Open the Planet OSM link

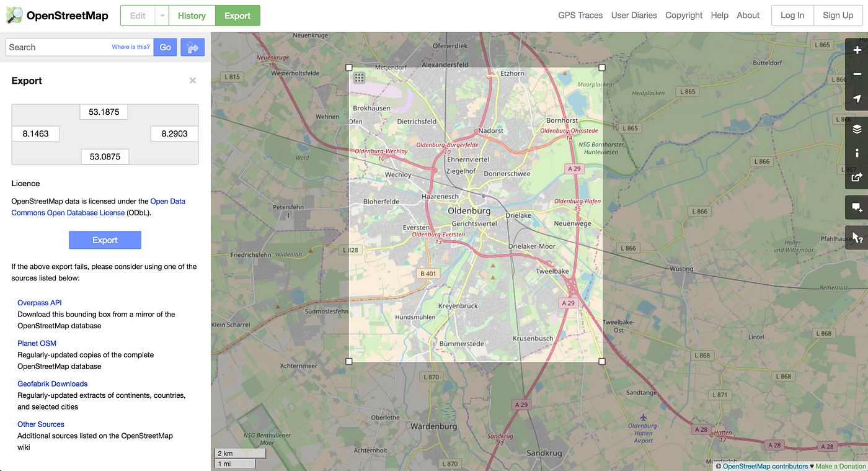point(37,343)
